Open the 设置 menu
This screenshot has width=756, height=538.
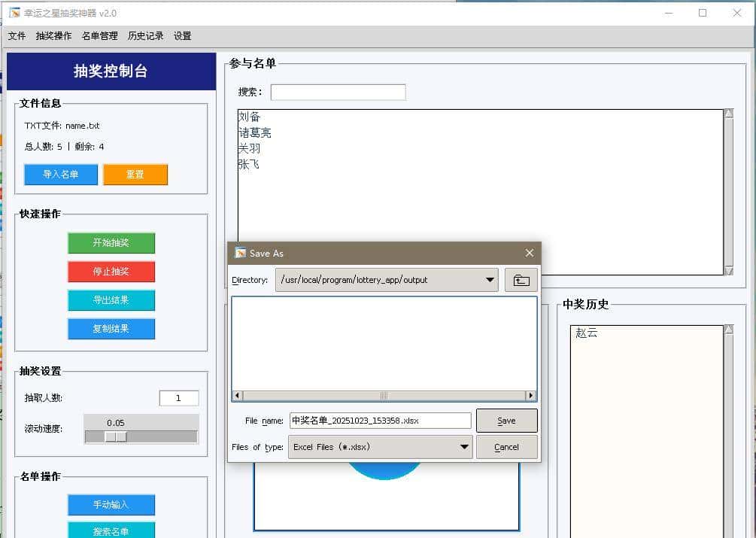[x=181, y=35]
